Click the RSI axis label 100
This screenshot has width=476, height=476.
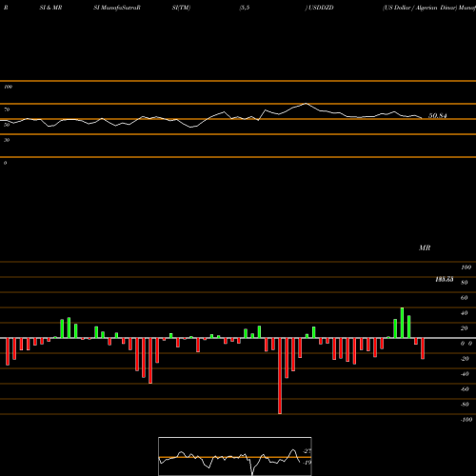click(x=8, y=87)
